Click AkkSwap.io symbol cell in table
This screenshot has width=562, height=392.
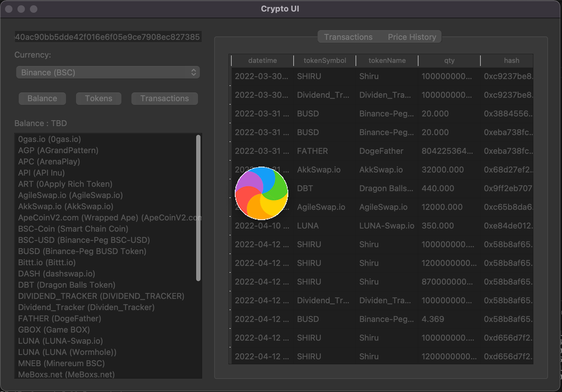325,170
